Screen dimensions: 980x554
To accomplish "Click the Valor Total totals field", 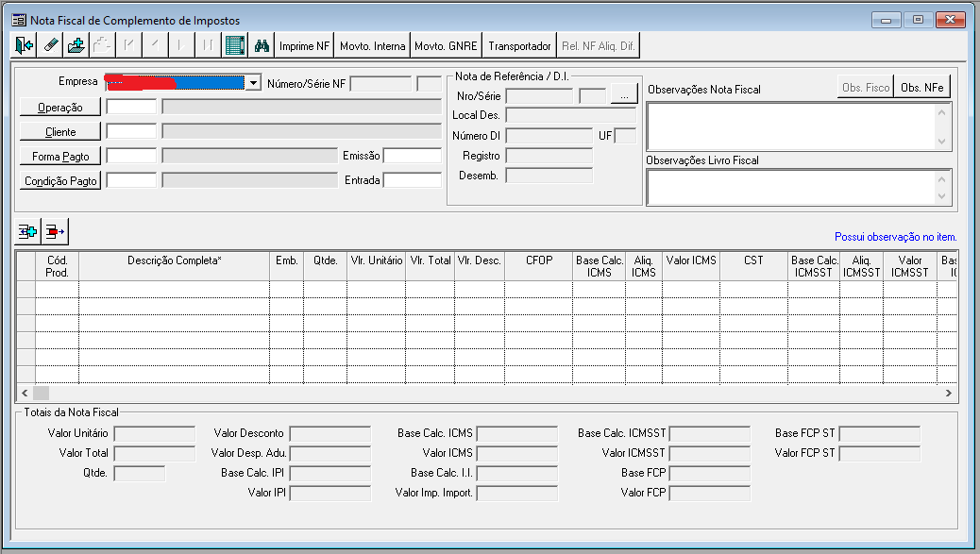I will click(x=155, y=453).
